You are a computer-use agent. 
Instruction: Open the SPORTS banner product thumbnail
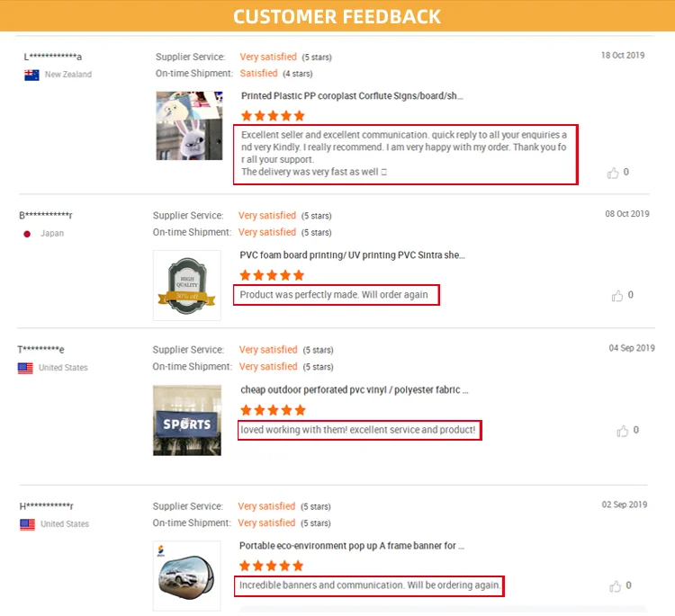[x=187, y=420]
